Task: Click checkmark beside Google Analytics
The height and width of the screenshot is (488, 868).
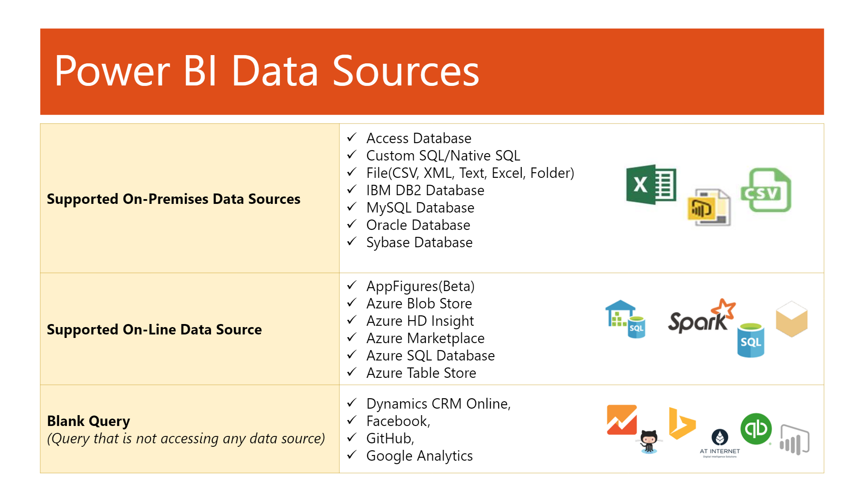Action: pyautogui.click(x=352, y=455)
